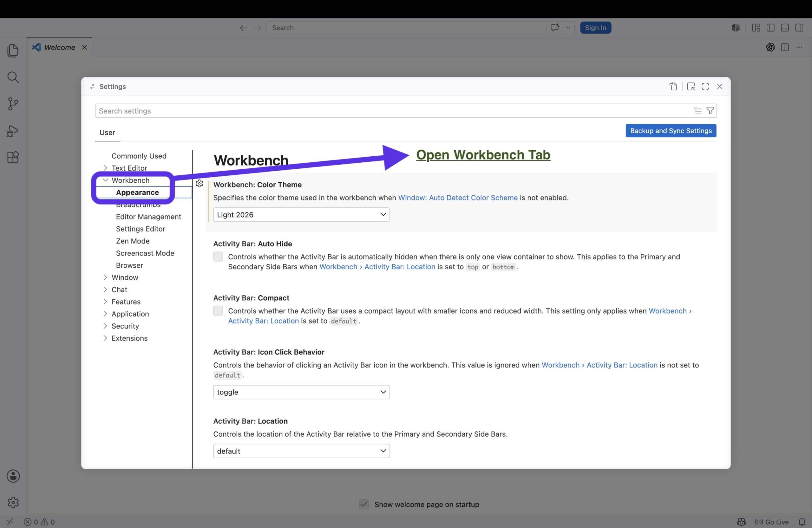Click the Clear Settings Search Input icon
Image resolution: width=812 pixels, height=528 pixels.
(697, 110)
